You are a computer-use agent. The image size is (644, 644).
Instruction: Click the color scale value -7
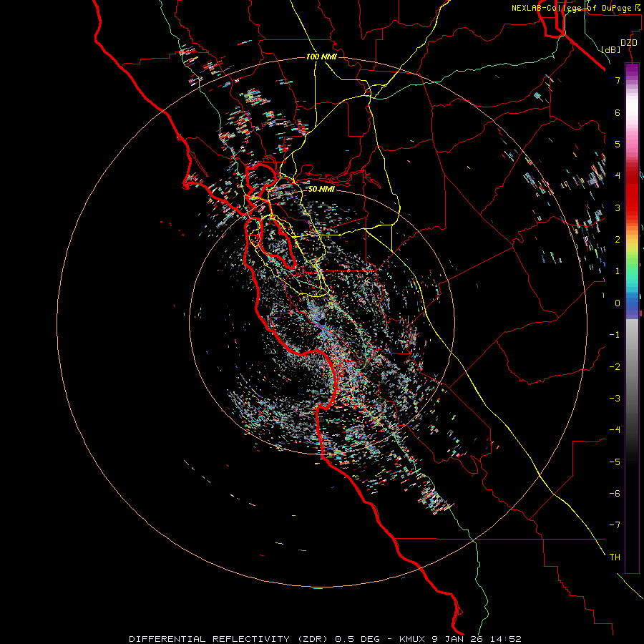coord(615,525)
